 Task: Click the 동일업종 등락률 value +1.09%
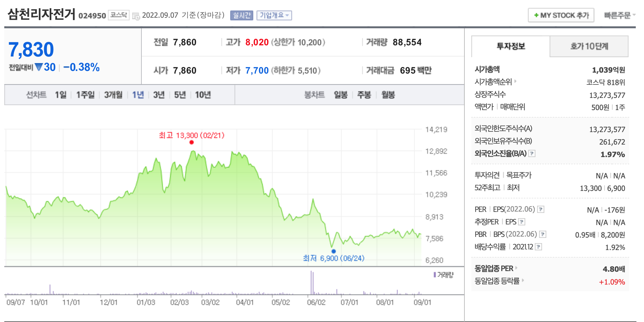click(612, 282)
